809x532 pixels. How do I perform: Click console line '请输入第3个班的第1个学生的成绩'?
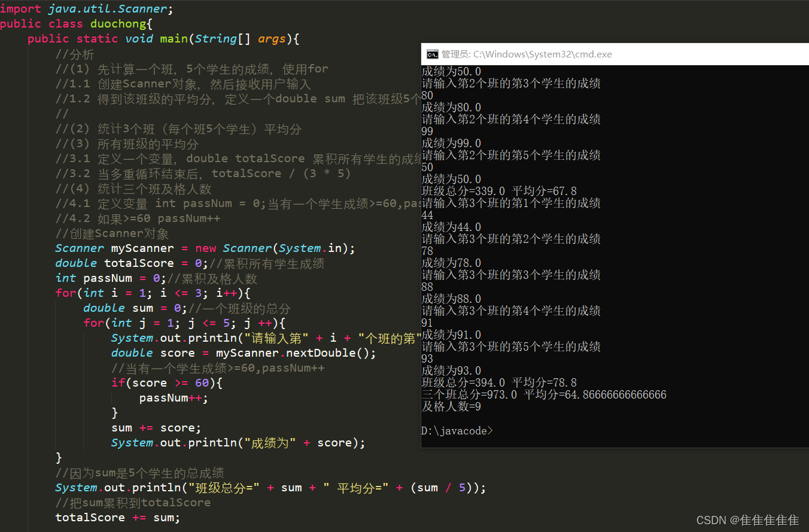point(511,203)
